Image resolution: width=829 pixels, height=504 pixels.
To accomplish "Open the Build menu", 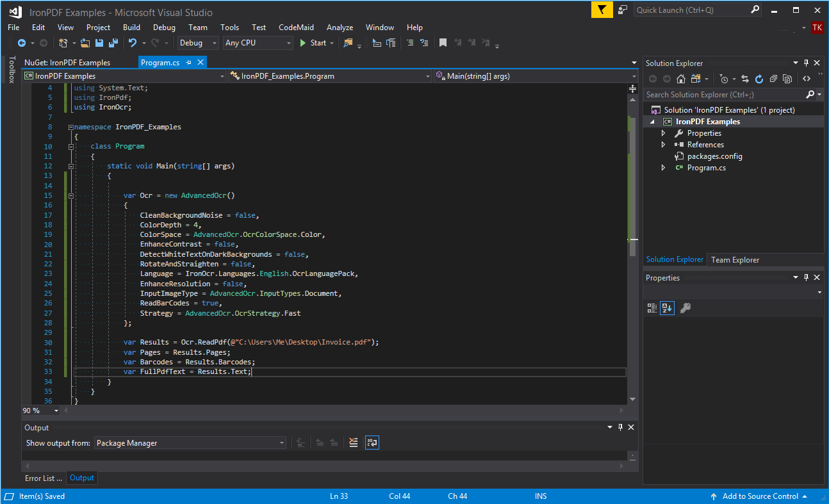I will [131, 27].
